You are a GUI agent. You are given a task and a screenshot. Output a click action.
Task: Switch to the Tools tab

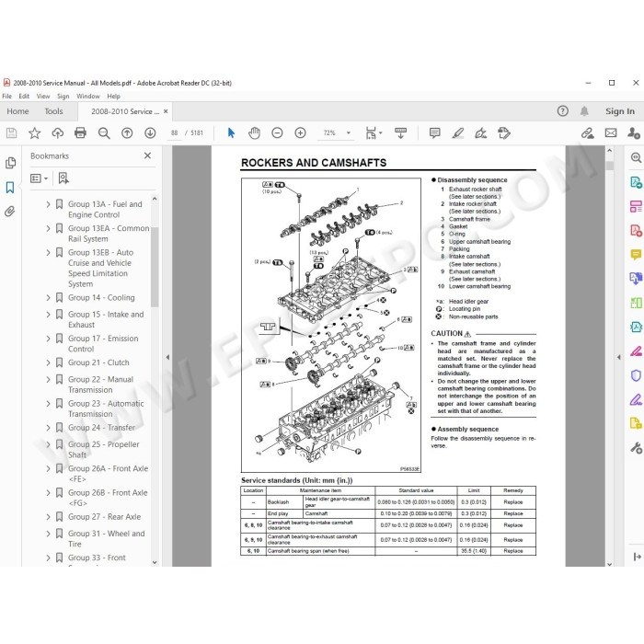pyautogui.click(x=53, y=111)
